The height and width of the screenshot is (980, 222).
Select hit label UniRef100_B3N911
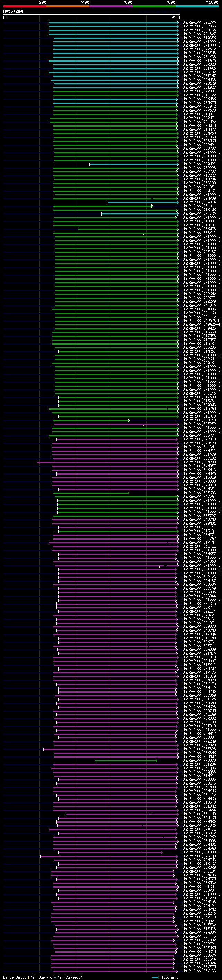(199, 451)
